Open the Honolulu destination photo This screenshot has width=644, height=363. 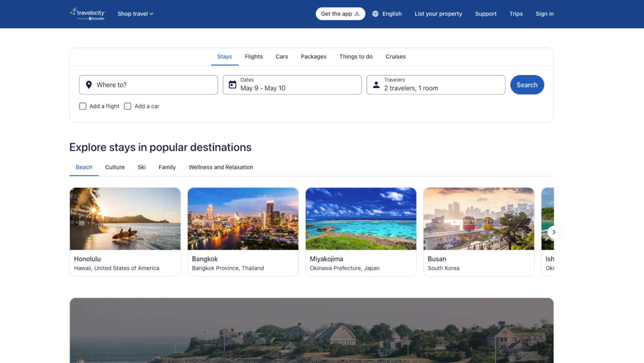point(125,219)
